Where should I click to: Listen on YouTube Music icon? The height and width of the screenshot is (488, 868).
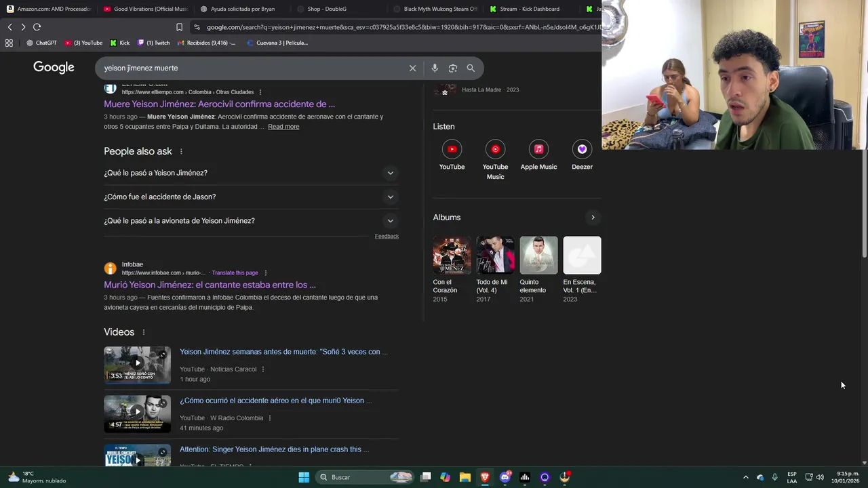tap(495, 149)
